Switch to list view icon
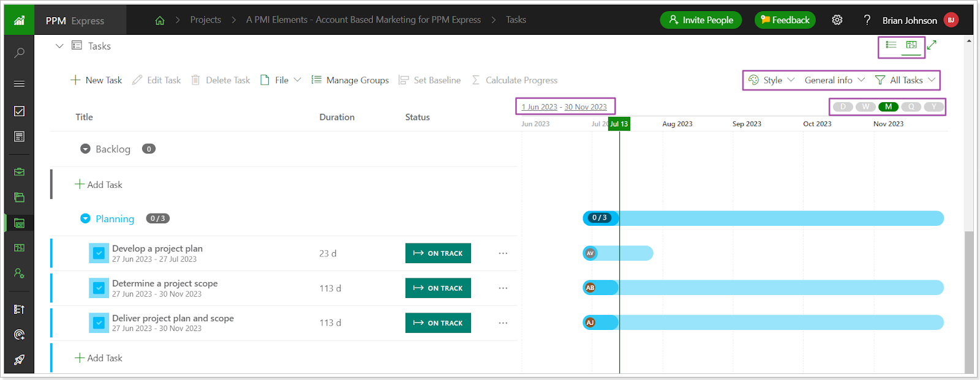 (891, 45)
